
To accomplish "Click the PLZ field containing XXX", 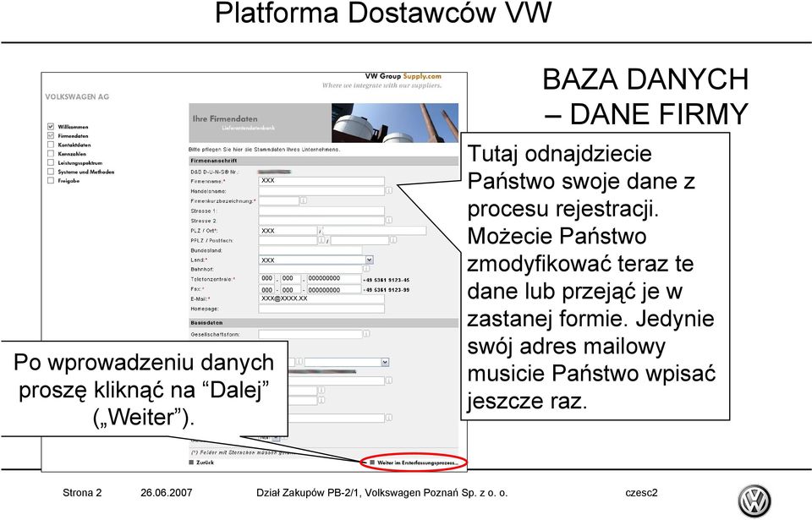I will (288, 231).
